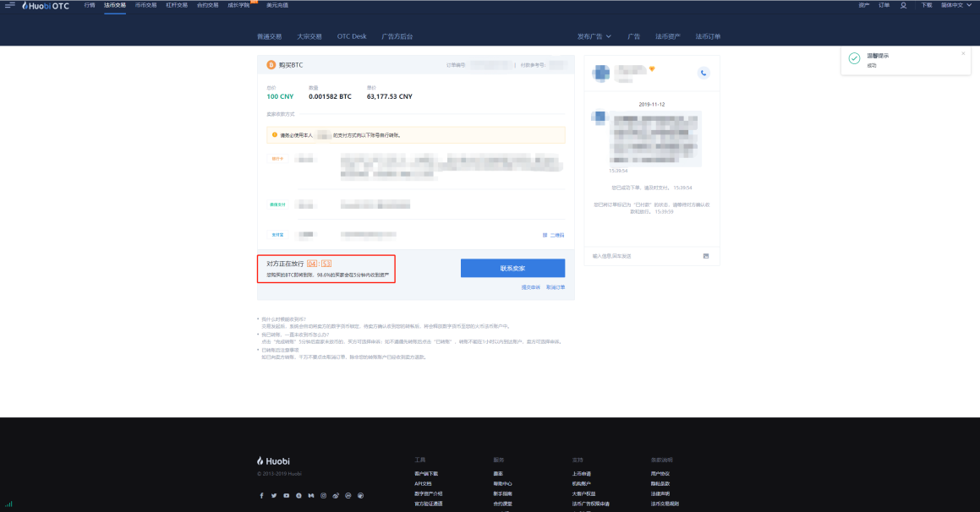Show the Alipay 二维码 QR code
The image size is (980, 512).
click(x=556, y=234)
